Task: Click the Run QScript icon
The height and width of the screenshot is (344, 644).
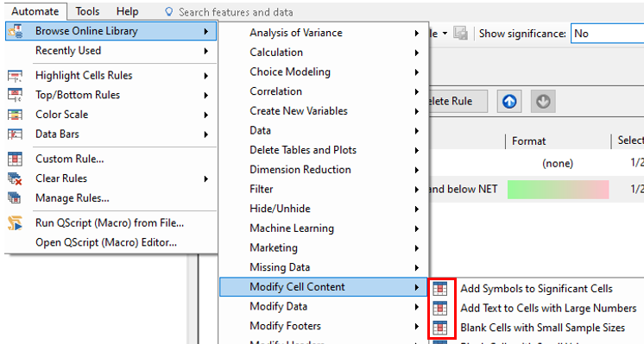Action: (x=16, y=223)
